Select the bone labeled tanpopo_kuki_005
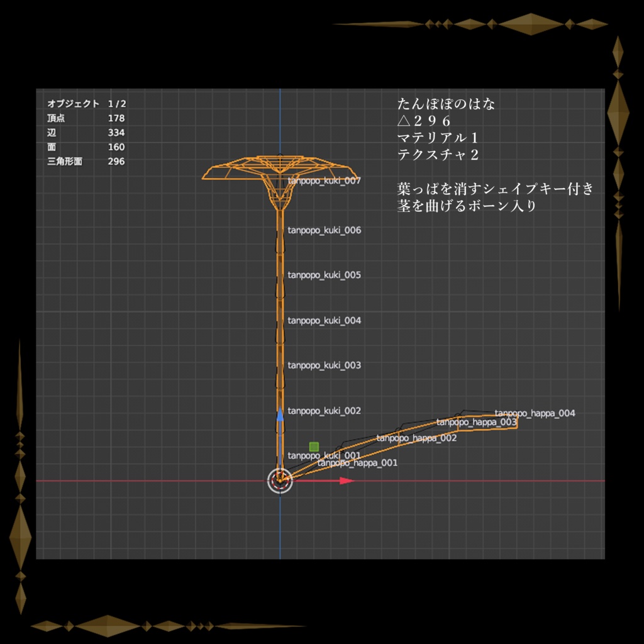This screenshot has height=644, width=644. [x=324, y=275]
